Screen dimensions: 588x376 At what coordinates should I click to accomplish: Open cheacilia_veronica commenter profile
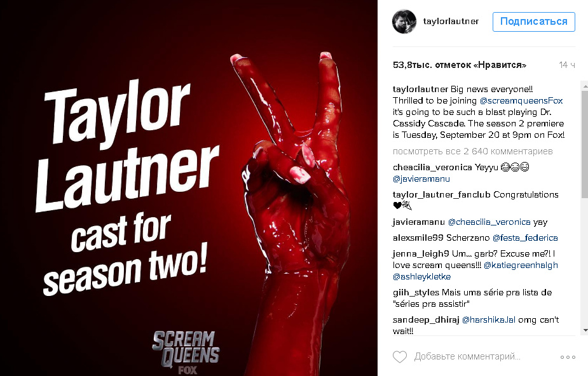(432, 168)
